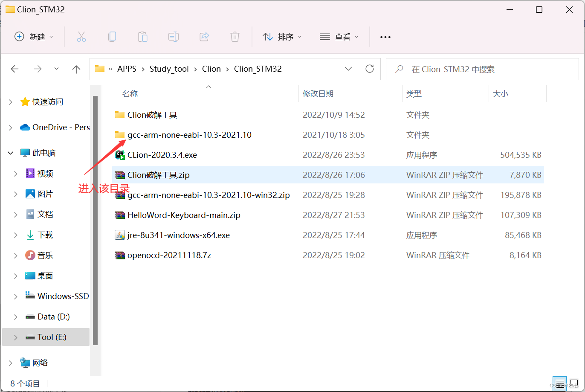Expand Data (D:) drive node
This screenshot has height=392, width=585.
click(16, 317)
